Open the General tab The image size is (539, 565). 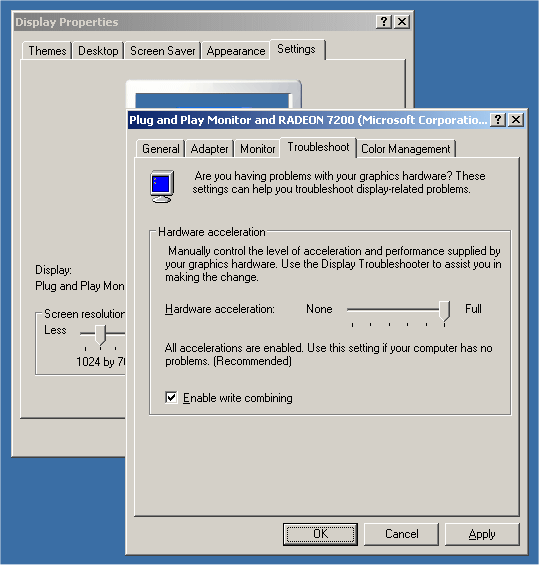tap(161, 148)
